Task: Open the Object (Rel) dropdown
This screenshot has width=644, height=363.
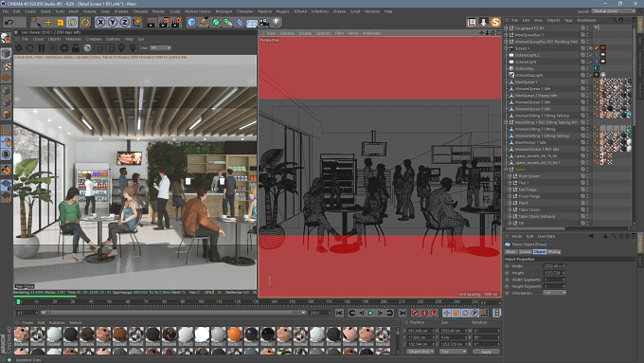Action: (x=420, y=352)
